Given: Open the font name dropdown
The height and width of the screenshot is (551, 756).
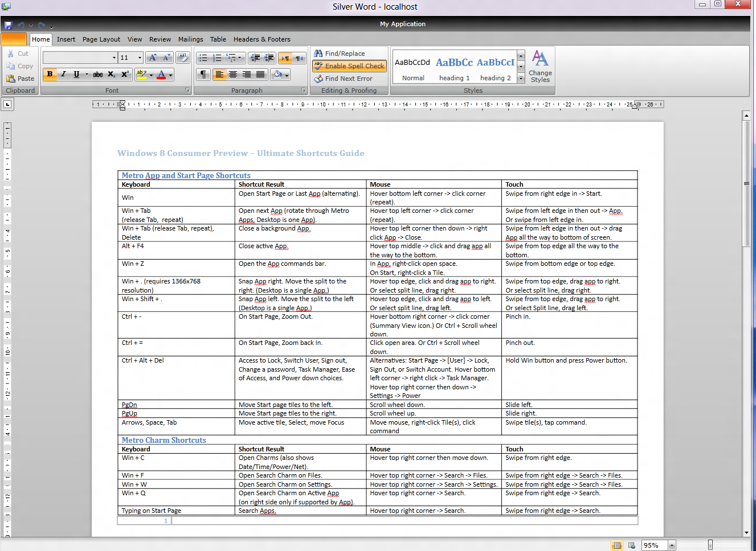Looking at the screenshot, I should pos(114,57).
